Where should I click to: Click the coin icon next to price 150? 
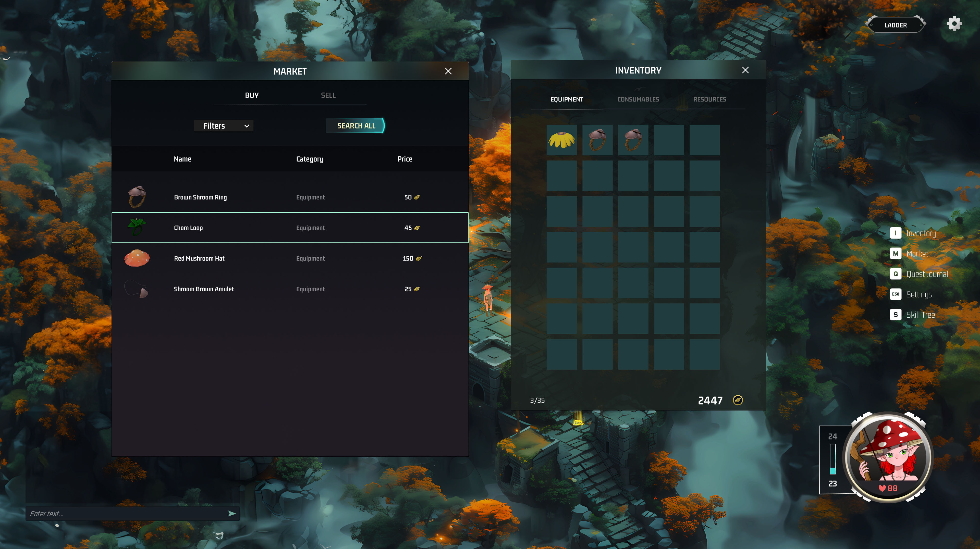click(419, 258)
